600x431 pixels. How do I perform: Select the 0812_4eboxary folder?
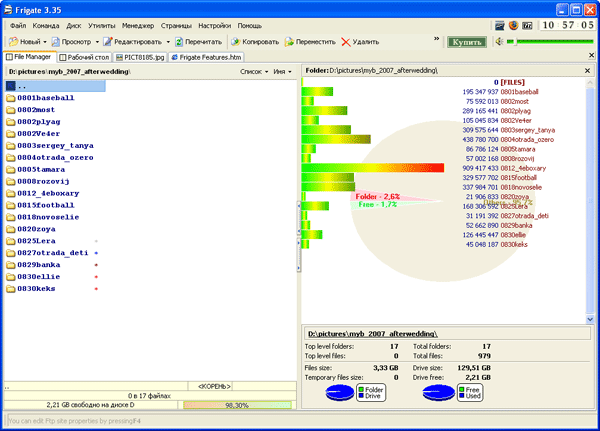click(x=43, y=193)
